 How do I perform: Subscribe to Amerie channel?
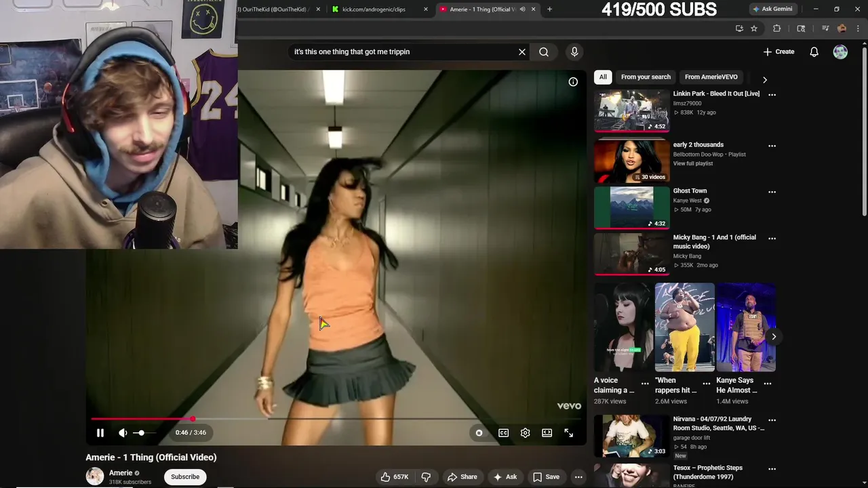click(185, 476)
